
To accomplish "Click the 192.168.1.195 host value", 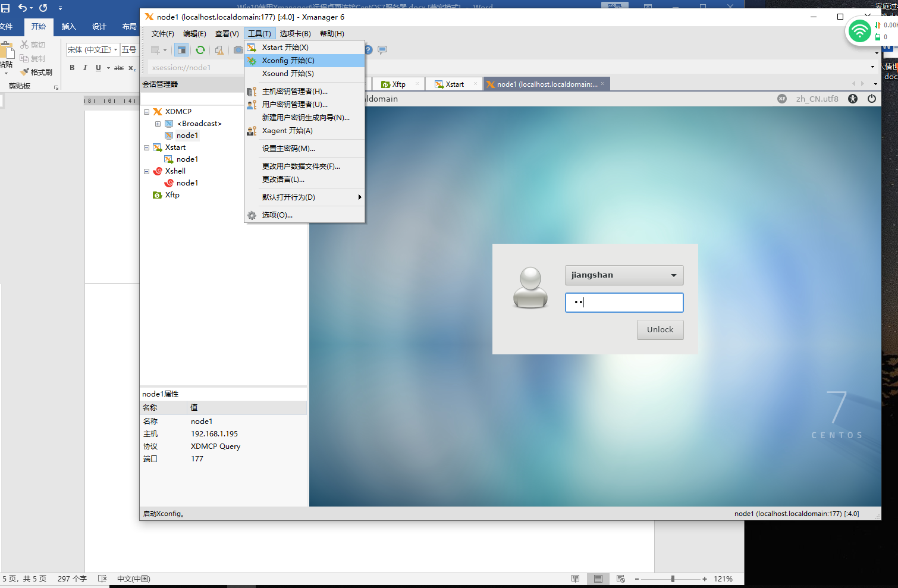I will [214, 434].
